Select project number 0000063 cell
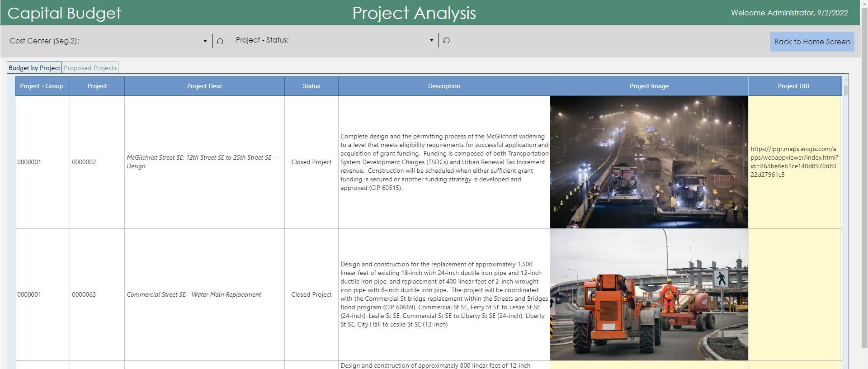The width and height of the screenshot is (868, 369). tap(97, 294)
